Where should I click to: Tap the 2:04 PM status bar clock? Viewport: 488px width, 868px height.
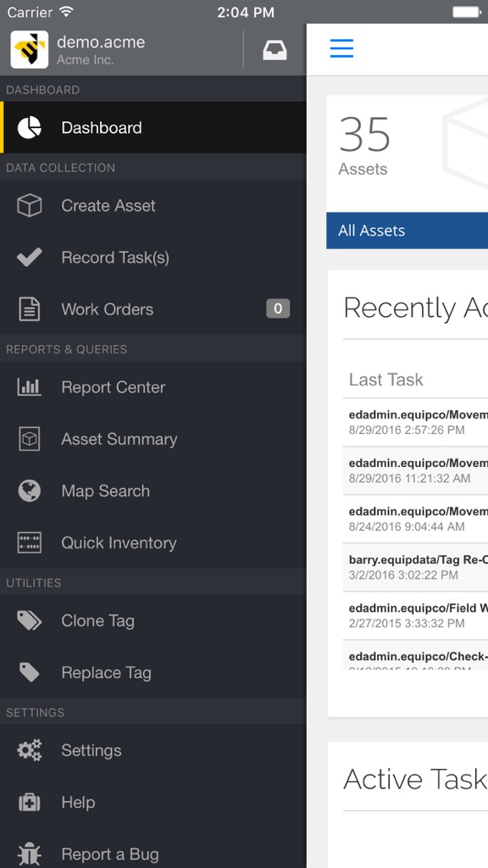pyautogui.click(x=245, y=12)
